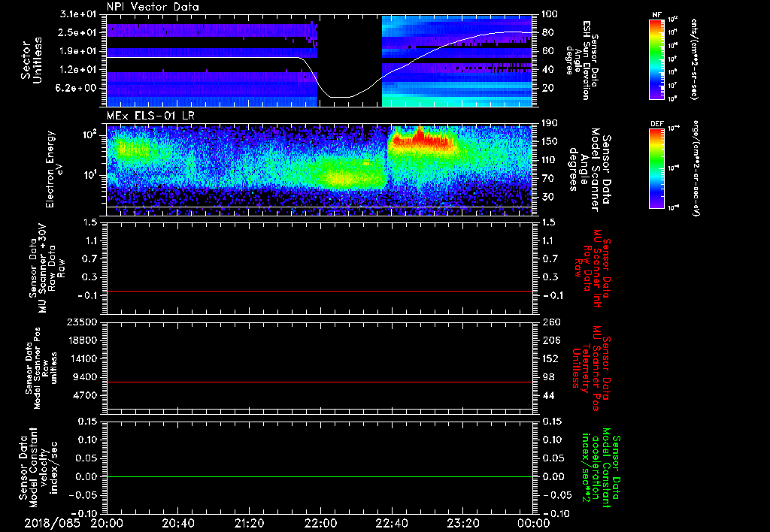
Task: Click the DEF color bar gradient
Action: click(x=656, y=168)
